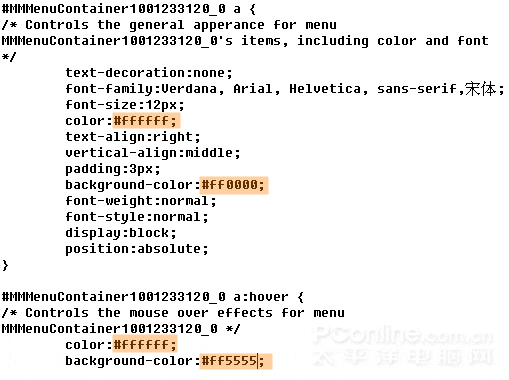Click the font-weight:normal declaration
Screen dimensions: 509x380
coord(141,201)
